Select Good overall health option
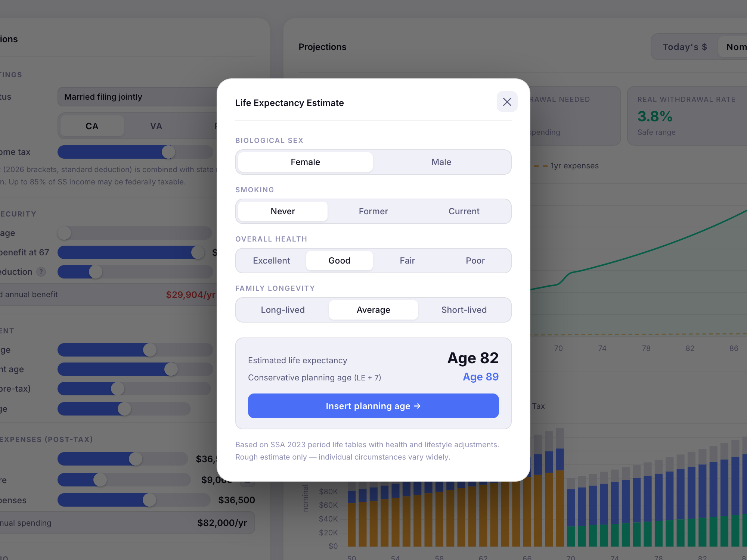747x560 pixels. click(339, 261)
